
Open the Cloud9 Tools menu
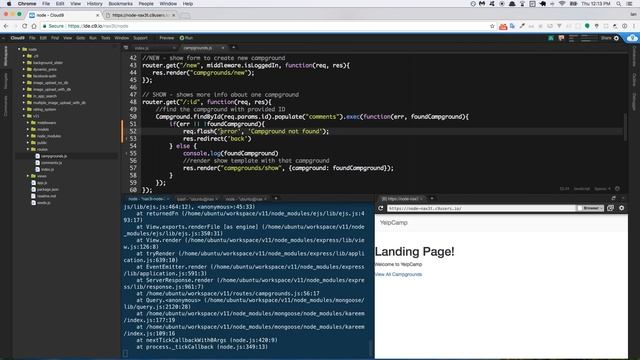[x=106, y=38]
